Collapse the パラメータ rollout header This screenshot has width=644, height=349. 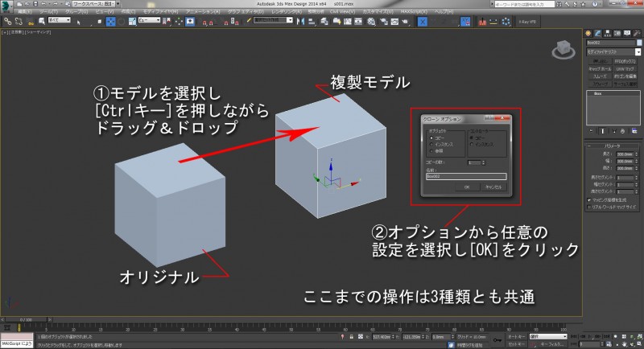[613, 146]
